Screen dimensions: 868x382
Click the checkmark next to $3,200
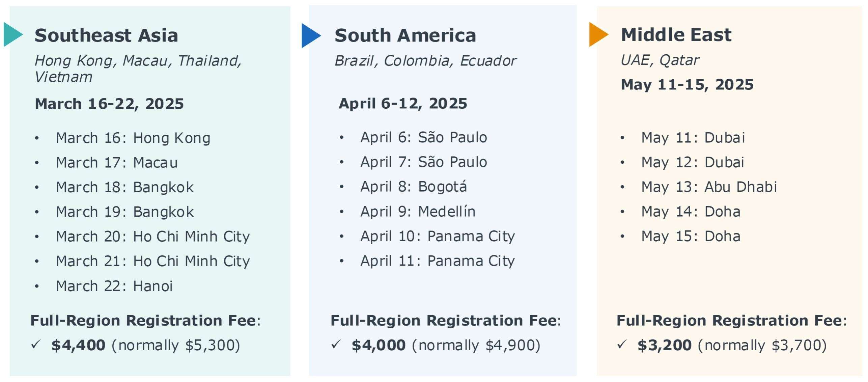tap(621, 345)
